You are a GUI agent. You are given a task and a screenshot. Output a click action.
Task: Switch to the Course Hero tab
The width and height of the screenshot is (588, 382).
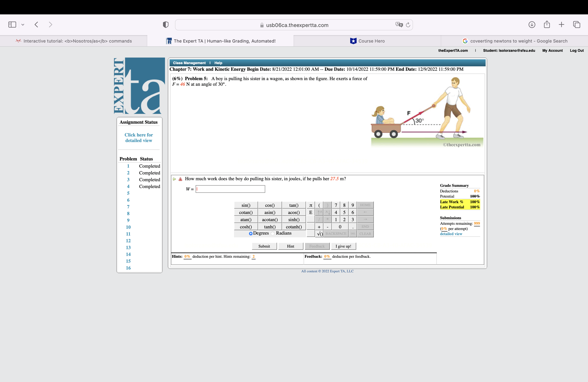pos(367,41)
